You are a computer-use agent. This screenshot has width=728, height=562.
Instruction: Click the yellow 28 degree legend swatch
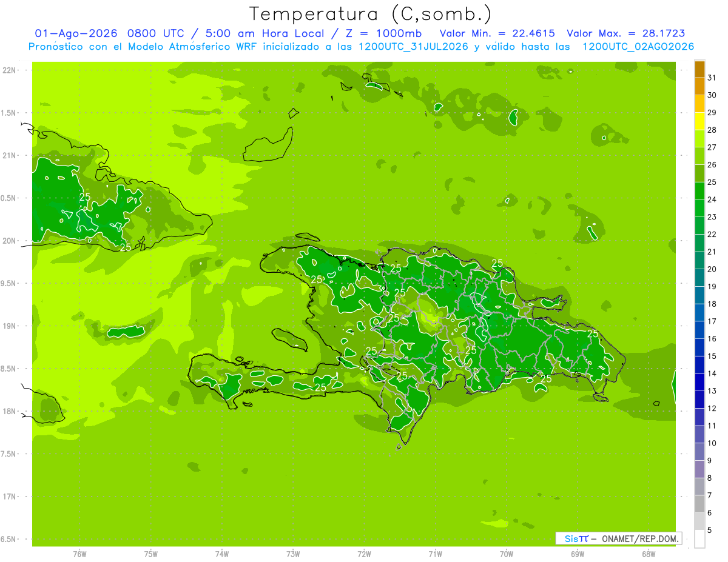pos(699,121)
